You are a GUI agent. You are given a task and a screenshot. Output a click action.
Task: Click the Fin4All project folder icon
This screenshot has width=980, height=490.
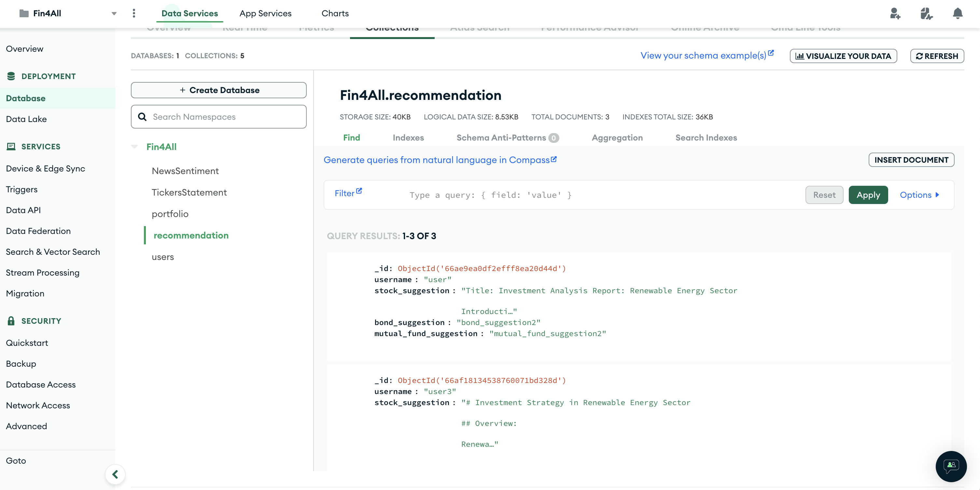(x=24, y=13)
